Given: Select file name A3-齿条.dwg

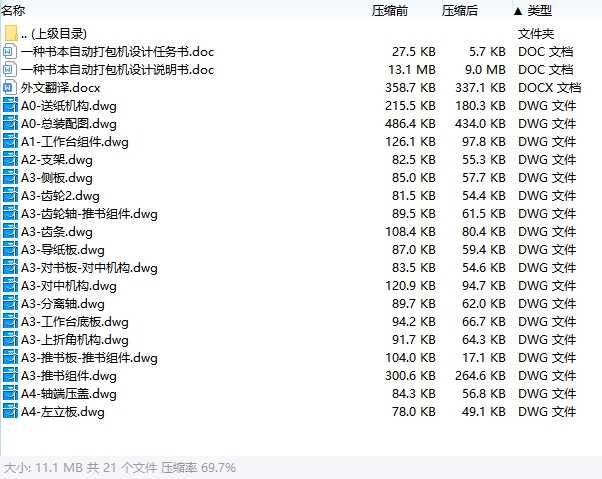Looking at the screenshot, I should 57,232.
